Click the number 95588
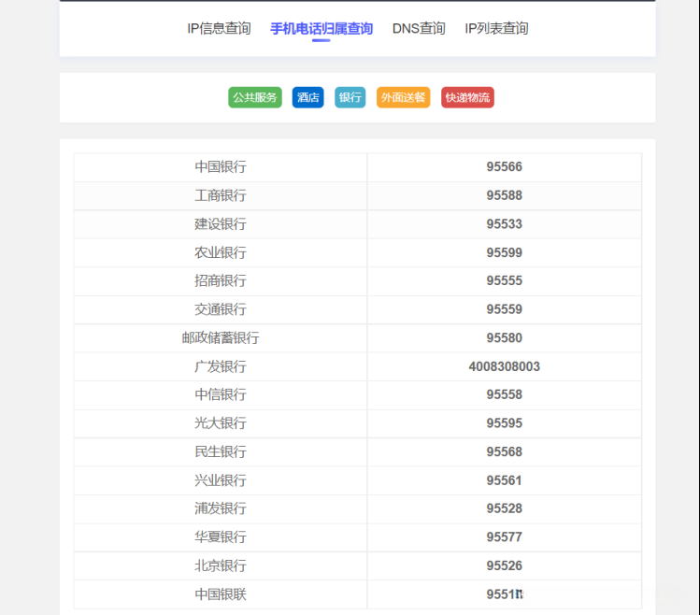The width and height of the screenshot is (700, 615). coord(504,195)
